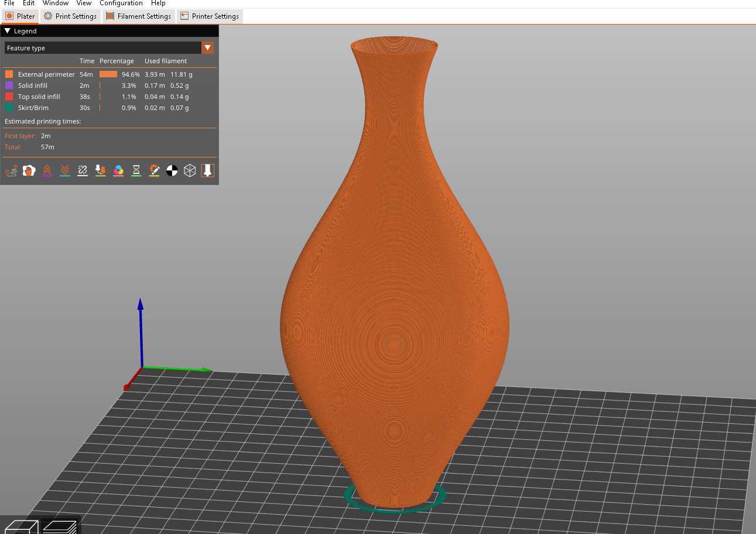Screen dimensions: 756x534
Task: Click the First layer time label
Action: pos(20,136)
